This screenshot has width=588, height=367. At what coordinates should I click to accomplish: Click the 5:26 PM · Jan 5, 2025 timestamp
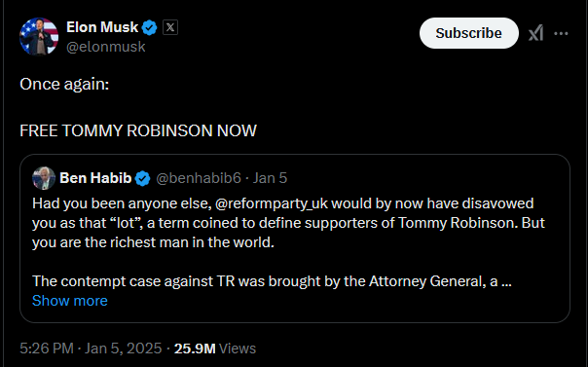(91, 349)
